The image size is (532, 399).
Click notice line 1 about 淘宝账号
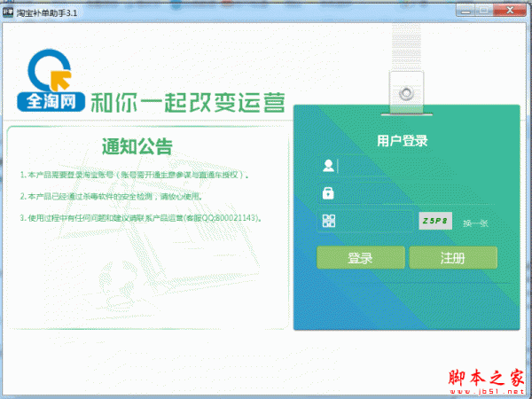135,175
